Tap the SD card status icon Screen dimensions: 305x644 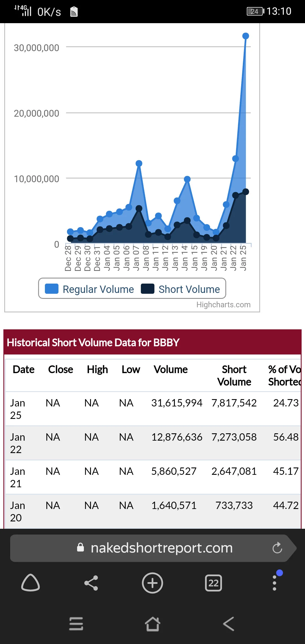(x=74, y=12)
